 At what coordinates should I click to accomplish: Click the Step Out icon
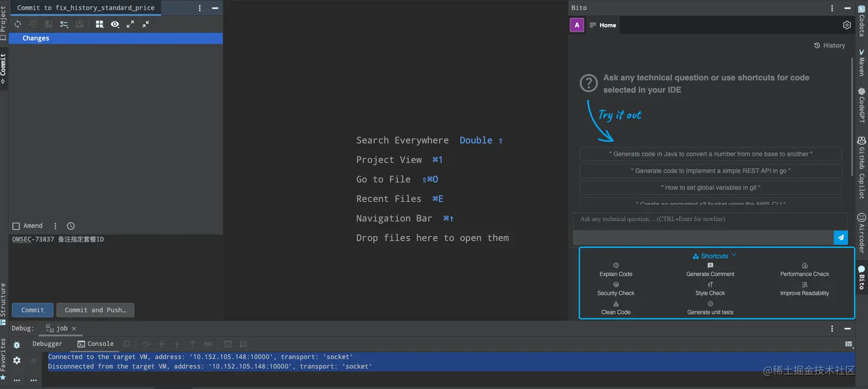pos(192,344)
